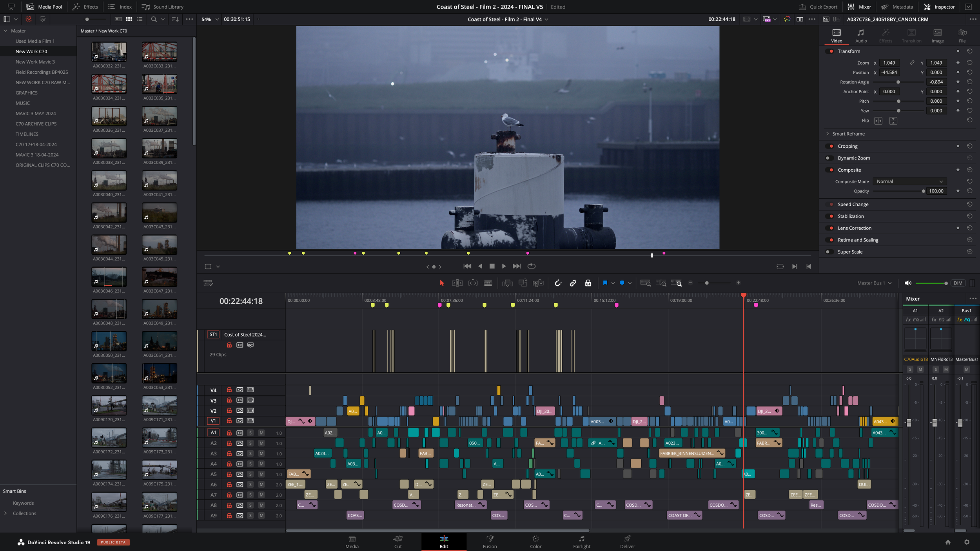Open the Master Bus 1 dropdown
980x551 pixels.
click(x=874, y=283)
